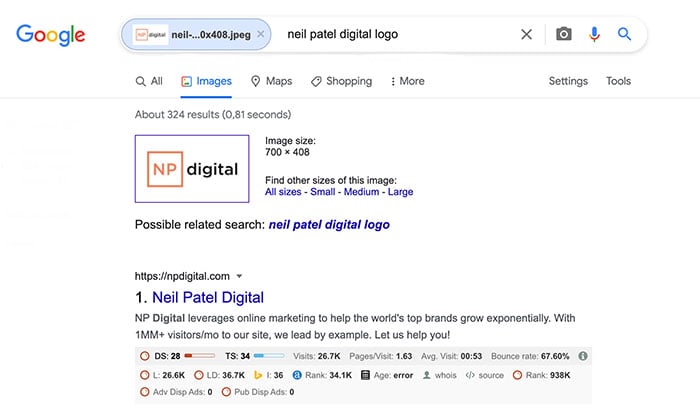Image resolution: width=700 pixels, height=420 pixels.
Task: Remove the uploaded neil-...0x408.jpeg image chip
Action: point(261,34)
